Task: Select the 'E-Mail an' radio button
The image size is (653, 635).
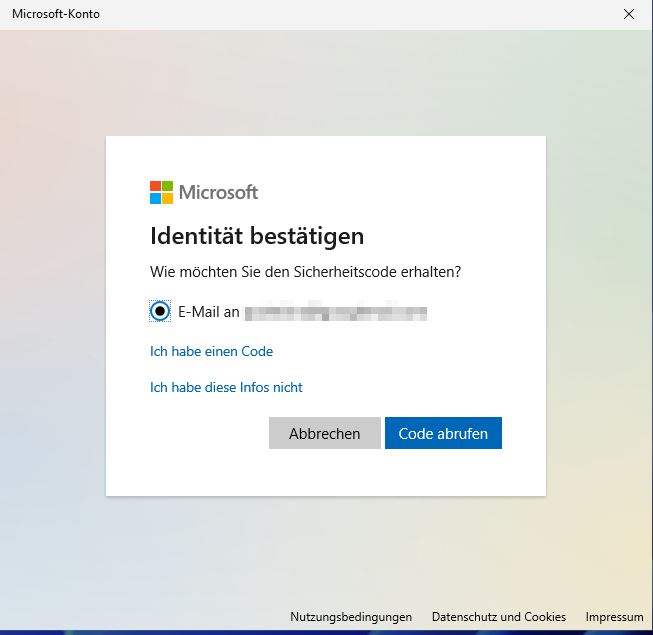Action: pyautogui.click(x=160, y=311)
